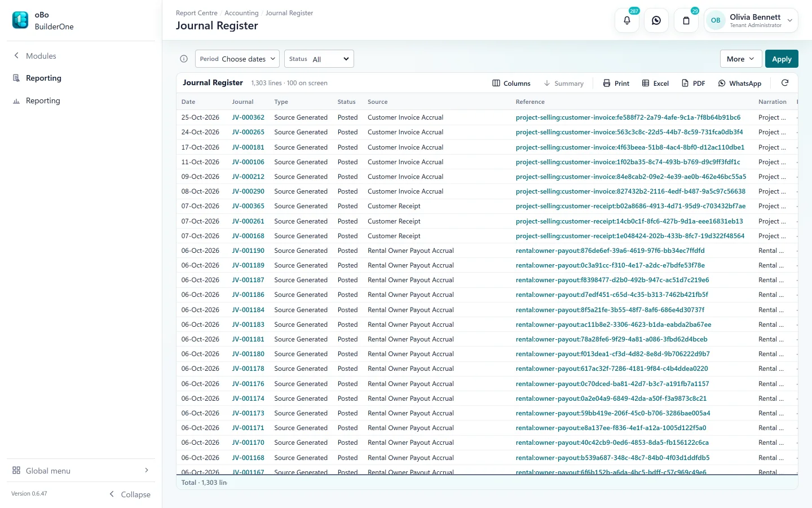This screenshot has width=812, height=508.
Task: Sort by the Date column header
Action: click(x=188, y=102)
